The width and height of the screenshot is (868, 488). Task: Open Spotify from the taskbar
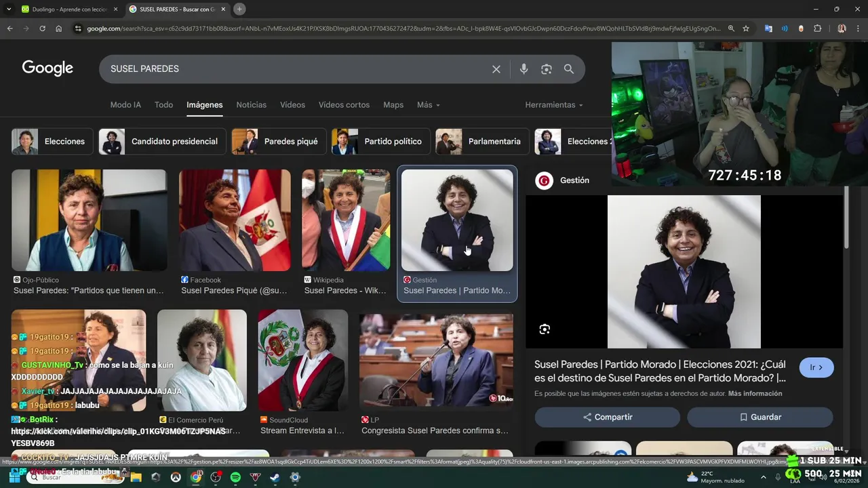[235, 477]
